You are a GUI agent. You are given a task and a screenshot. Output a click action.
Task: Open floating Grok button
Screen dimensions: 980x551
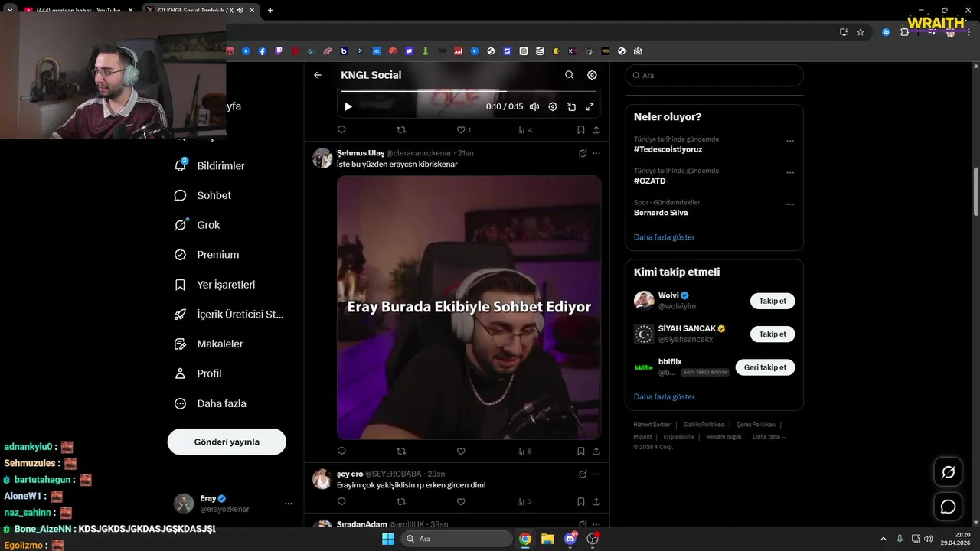click(948, 472)
